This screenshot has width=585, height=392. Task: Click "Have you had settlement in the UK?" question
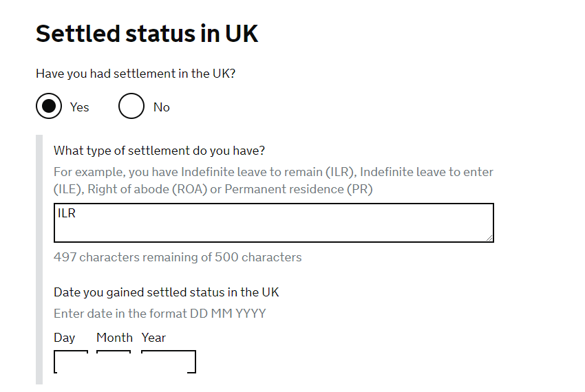136,74
